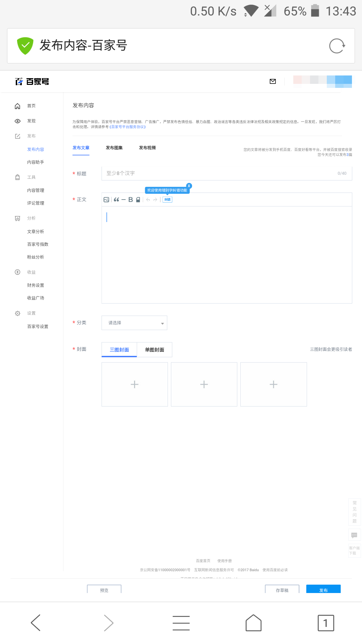This screenshot has height=644, width=362.
Task: Switch to the 发布图集 tab
Action: 114,148
